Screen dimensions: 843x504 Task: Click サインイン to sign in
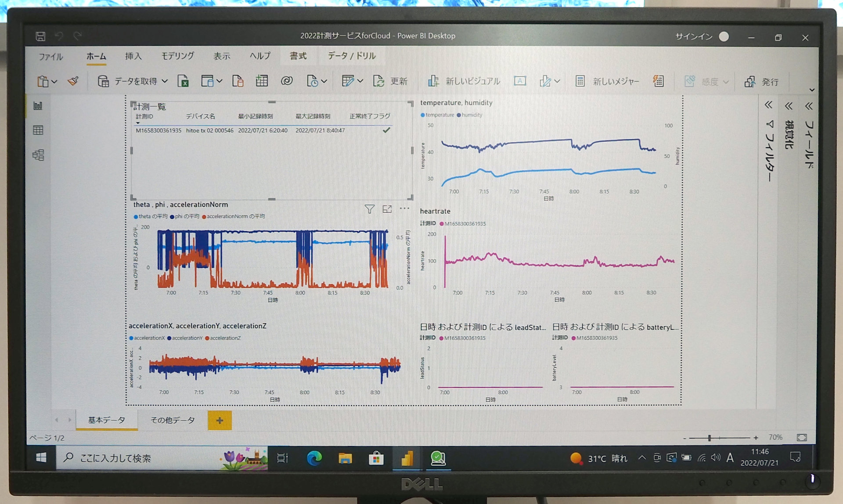click(694, 37)
